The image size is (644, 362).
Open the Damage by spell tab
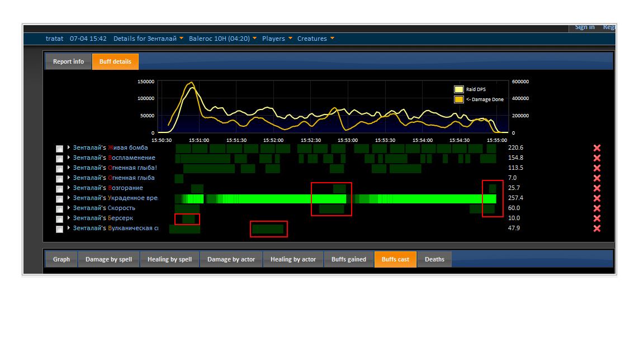pyautogui.click(x=108, y=259)
